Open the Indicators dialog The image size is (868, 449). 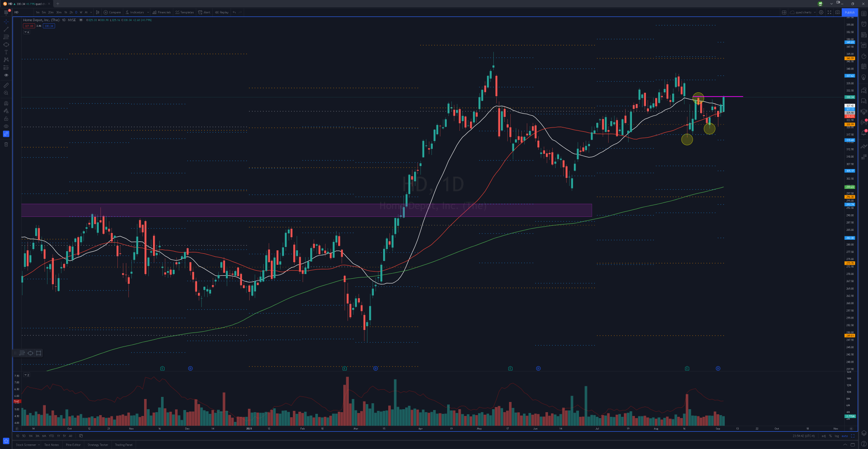click(x=135, y=12)
